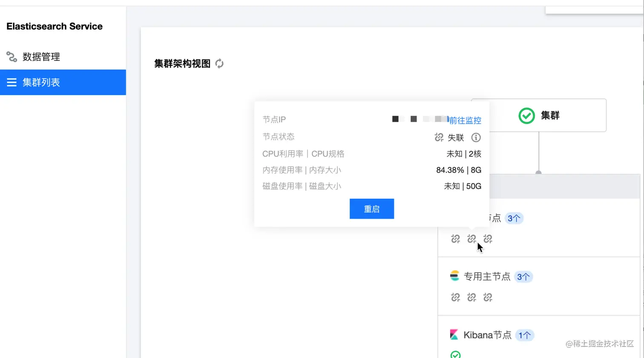Image resolution: width=644 pixels, height=358 pixels.
Task: Click the 1个 count badge beside Kibana节点
Action: coord(524,335)
